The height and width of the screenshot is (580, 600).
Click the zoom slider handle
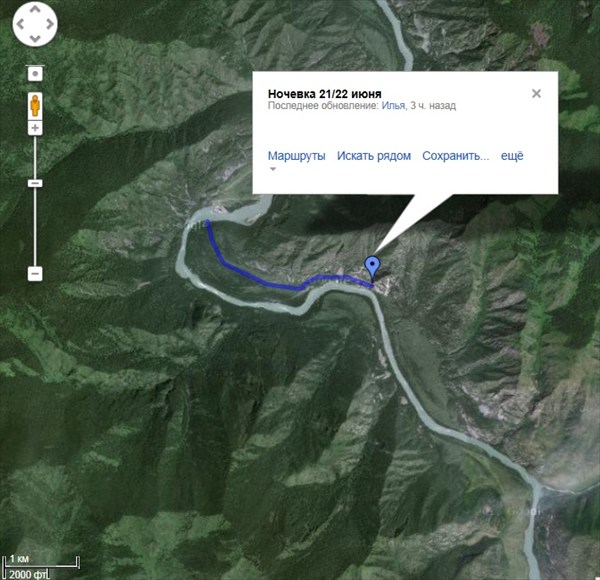(35, 183)
